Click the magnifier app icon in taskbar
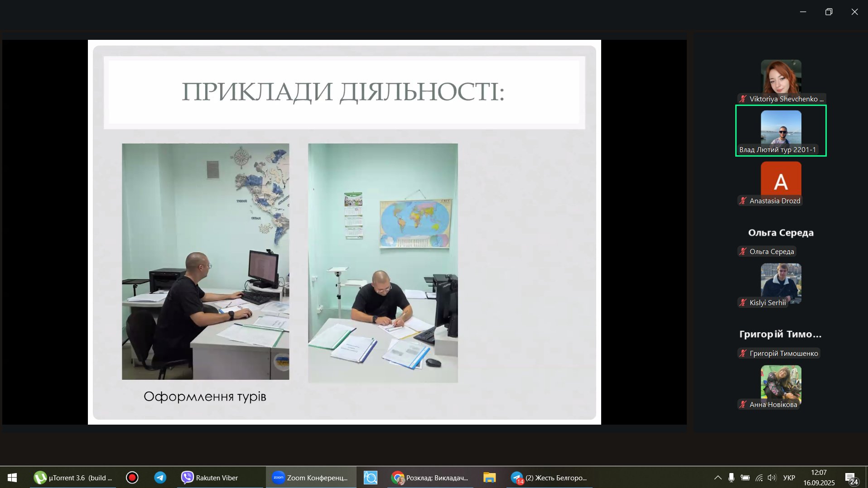 pyautogui.click(x=370, y=478)
